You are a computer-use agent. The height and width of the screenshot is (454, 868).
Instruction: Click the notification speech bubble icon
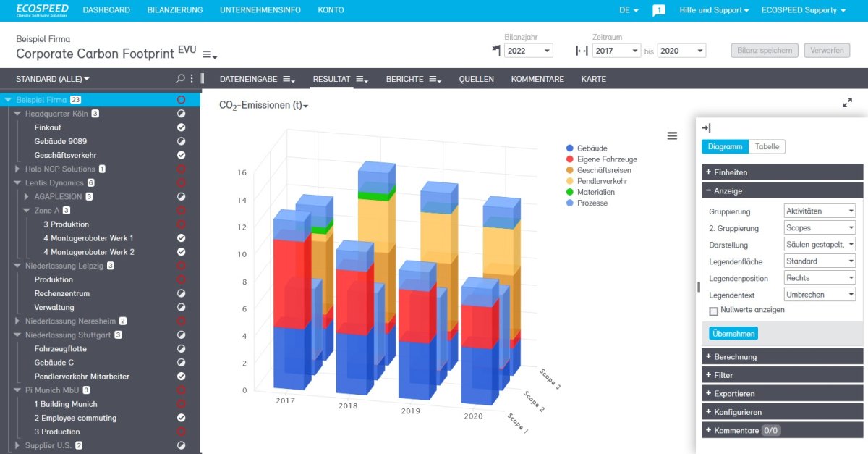click(x=658, y=10)
